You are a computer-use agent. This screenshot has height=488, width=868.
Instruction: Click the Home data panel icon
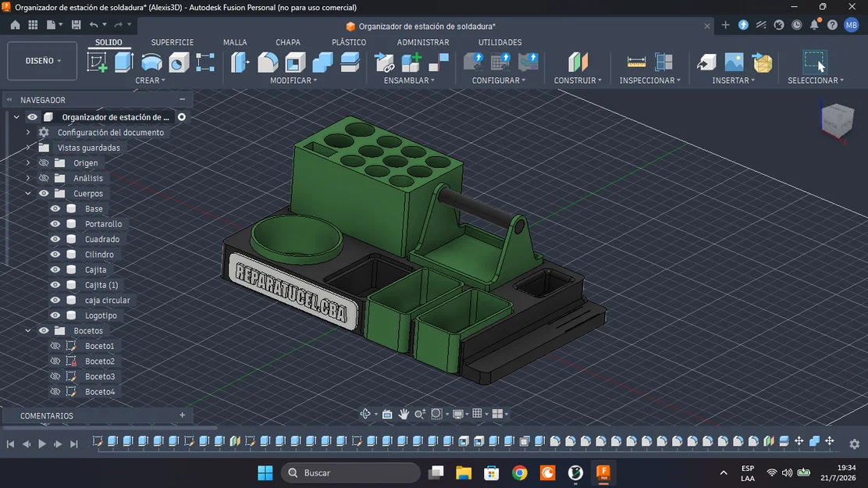[x=15, y=25]
